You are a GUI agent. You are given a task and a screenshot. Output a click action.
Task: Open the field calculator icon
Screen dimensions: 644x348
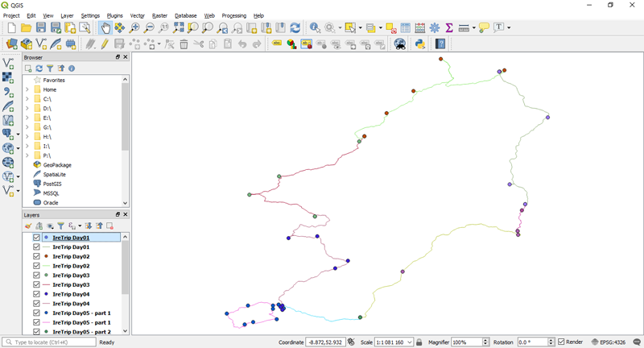419,27
